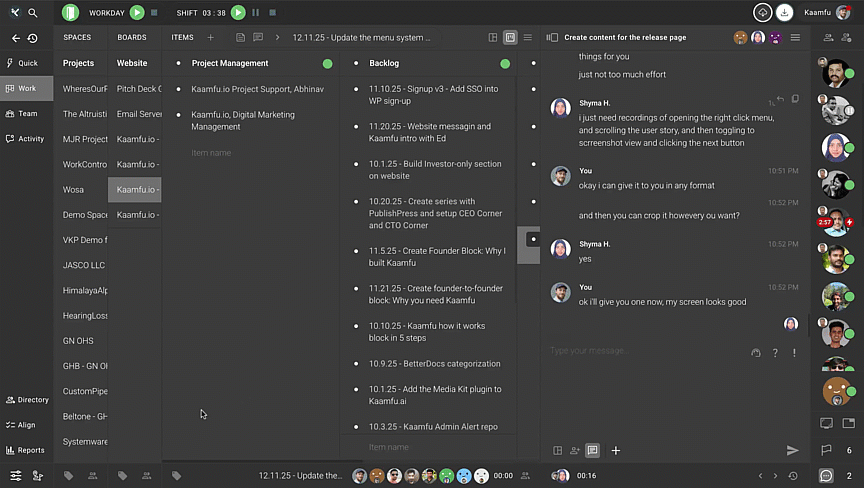Open the flag icon in right sidebar

827,451
